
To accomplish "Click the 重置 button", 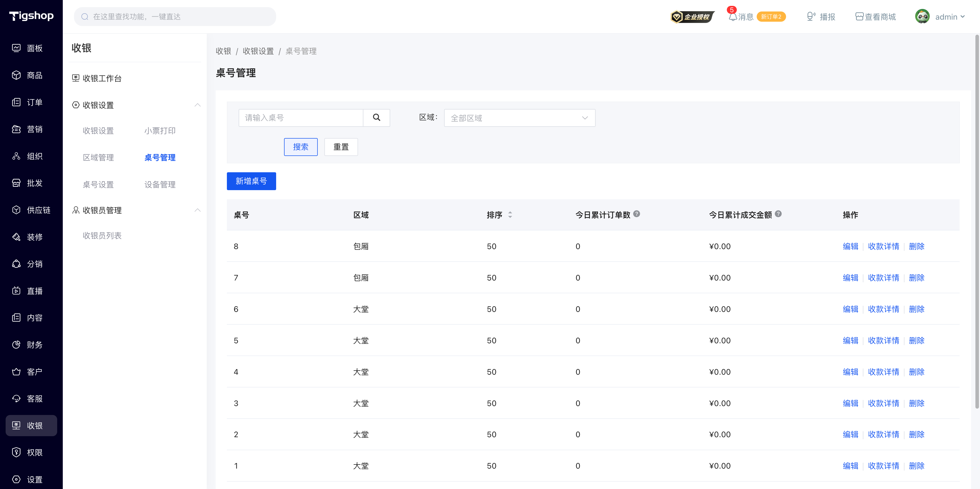I will [341, 147].
